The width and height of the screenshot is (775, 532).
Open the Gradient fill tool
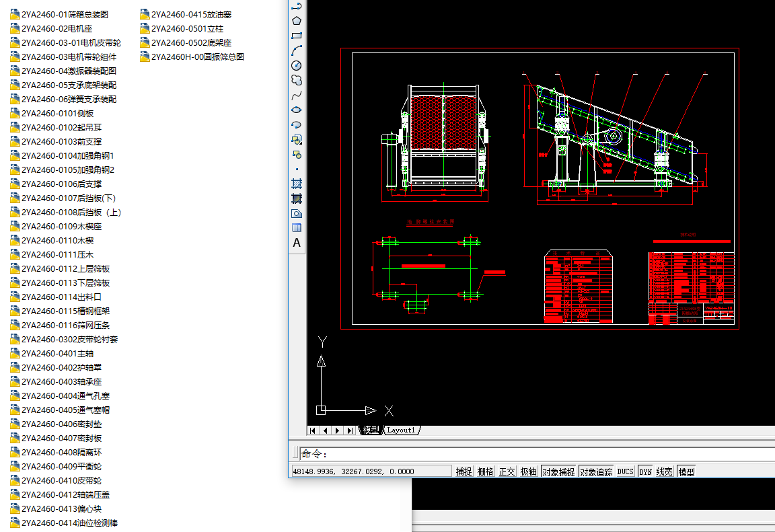(297, 198)
